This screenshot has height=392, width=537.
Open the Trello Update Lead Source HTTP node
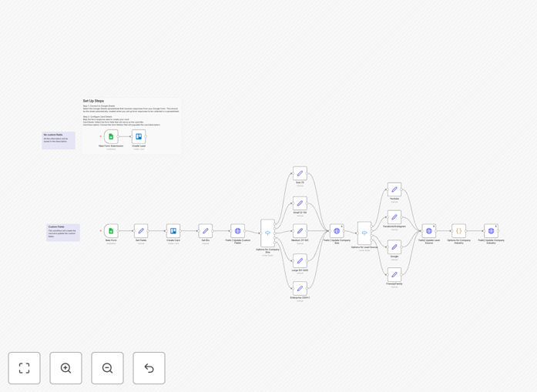point(429,231)
